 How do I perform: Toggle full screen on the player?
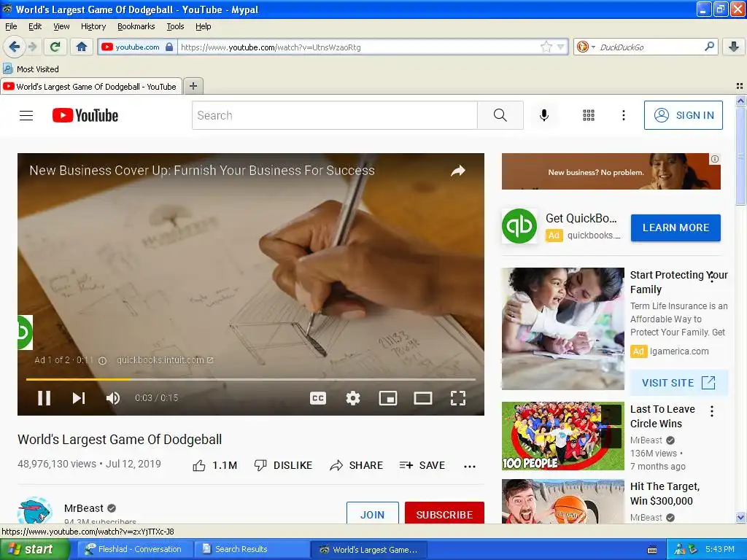point(458,398)
